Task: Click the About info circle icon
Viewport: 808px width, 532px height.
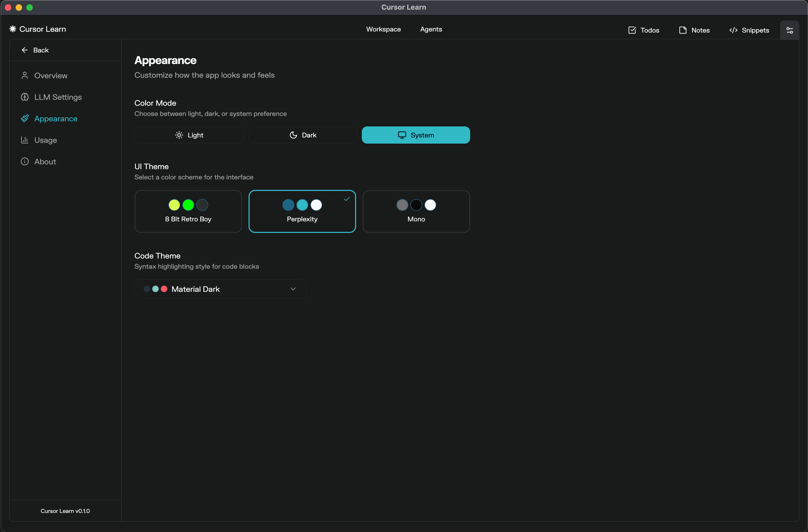Action: pos(24,162)
